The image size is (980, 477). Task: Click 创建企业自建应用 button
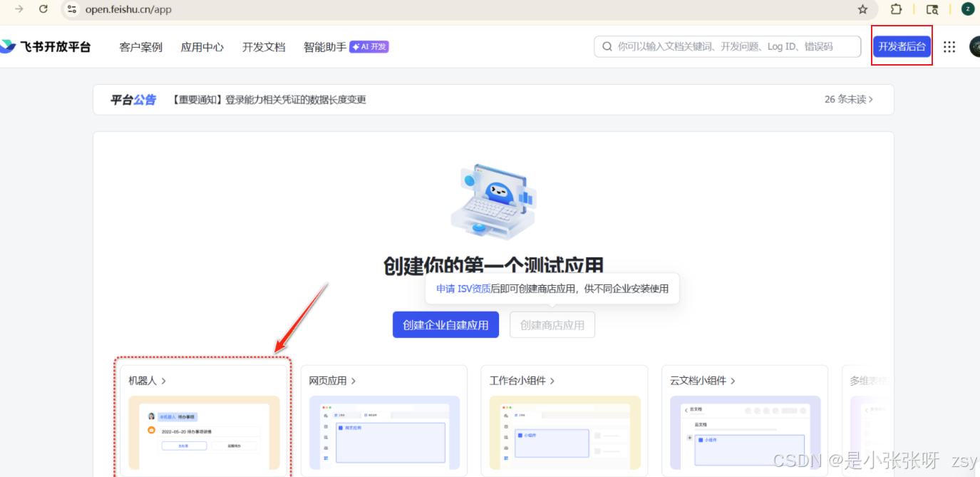point(445,325)
